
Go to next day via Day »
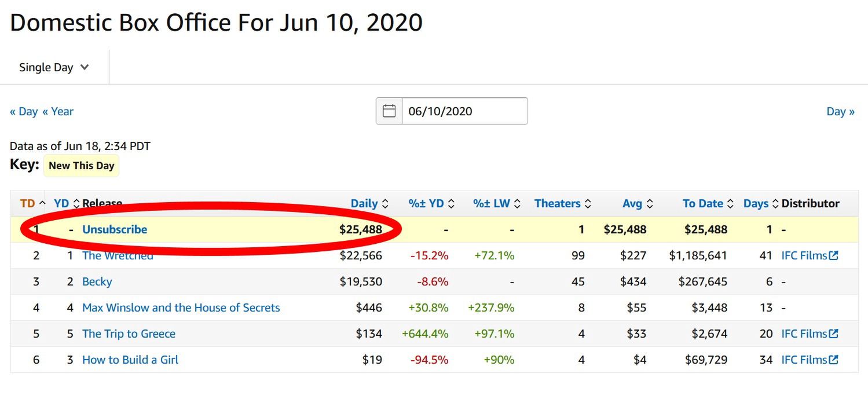tap(840, 111)
